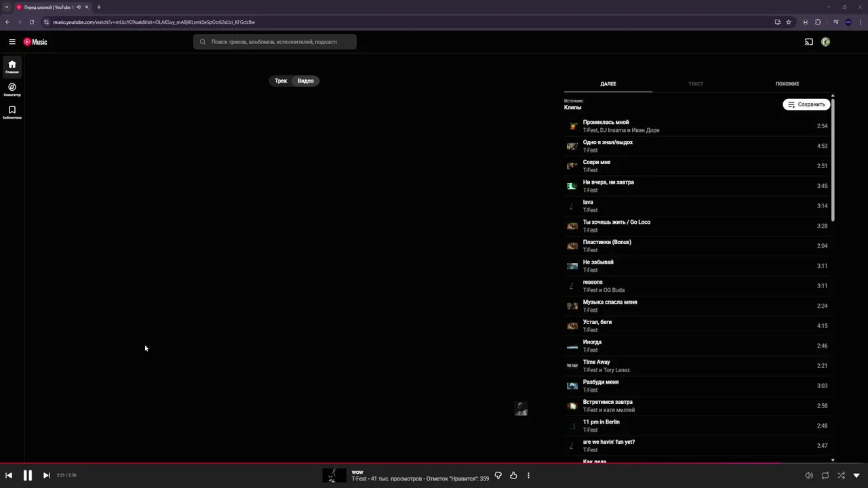Bookmark this page with the star
868x488 pixels.
(x=789, y=22)
